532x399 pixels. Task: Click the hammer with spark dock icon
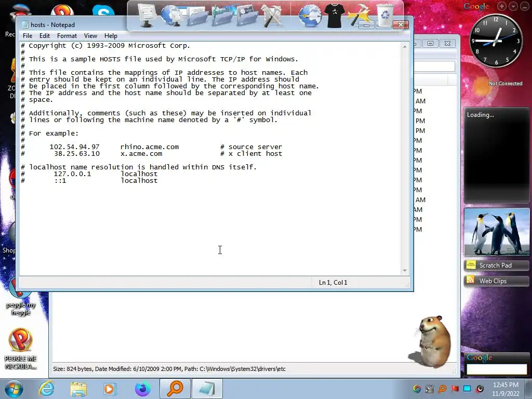pyautogui.click(x=360, y=14)
